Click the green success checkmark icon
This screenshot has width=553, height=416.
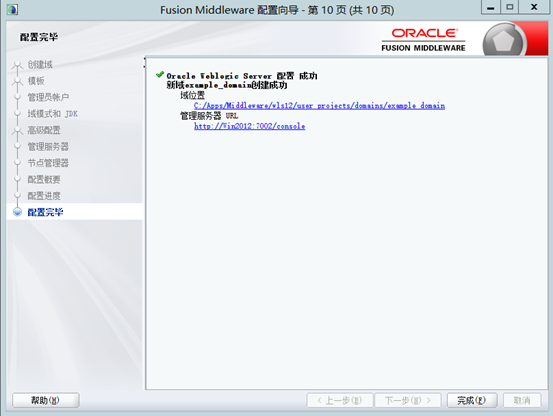pyautogui.click(x=160, y=74)
